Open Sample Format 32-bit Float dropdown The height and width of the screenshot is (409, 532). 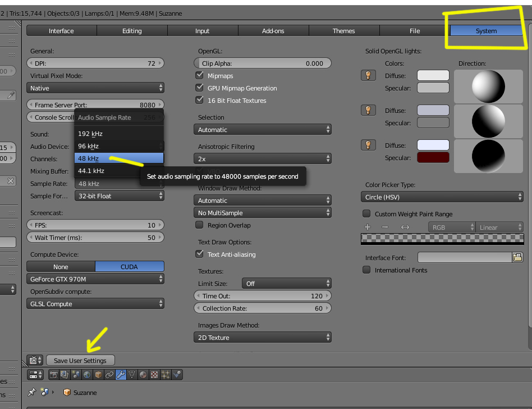pyautogui.click(x=120, y=196)
